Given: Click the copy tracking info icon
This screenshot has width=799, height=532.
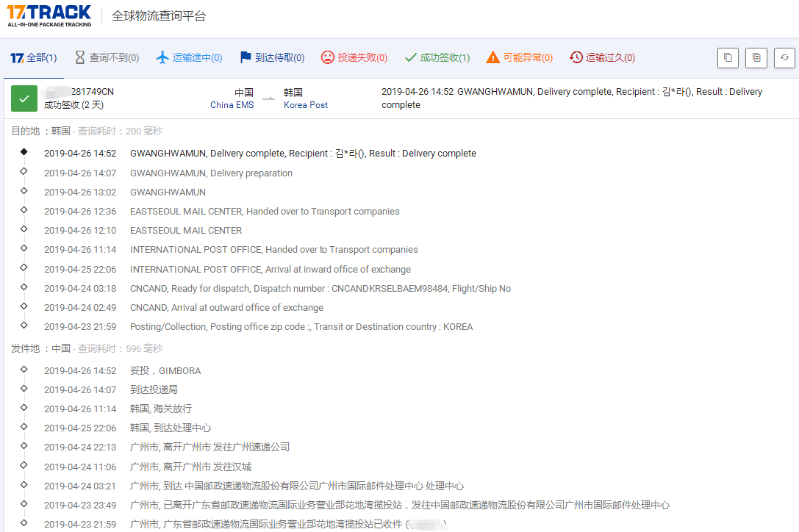Looking at the screenshot, I should point(756,57).
